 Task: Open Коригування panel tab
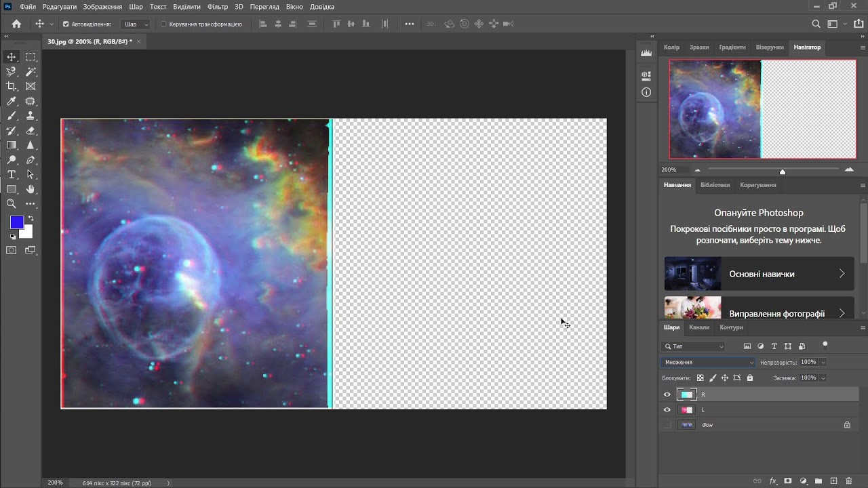[x=758, y=185]
